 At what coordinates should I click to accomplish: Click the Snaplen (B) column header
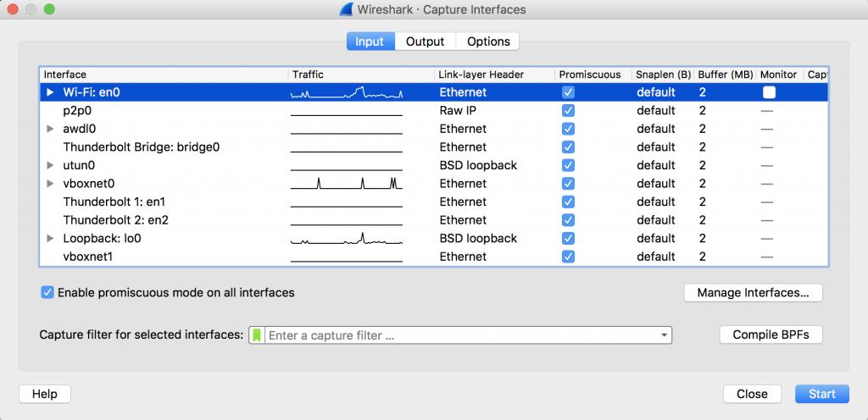tap(663, 75)
